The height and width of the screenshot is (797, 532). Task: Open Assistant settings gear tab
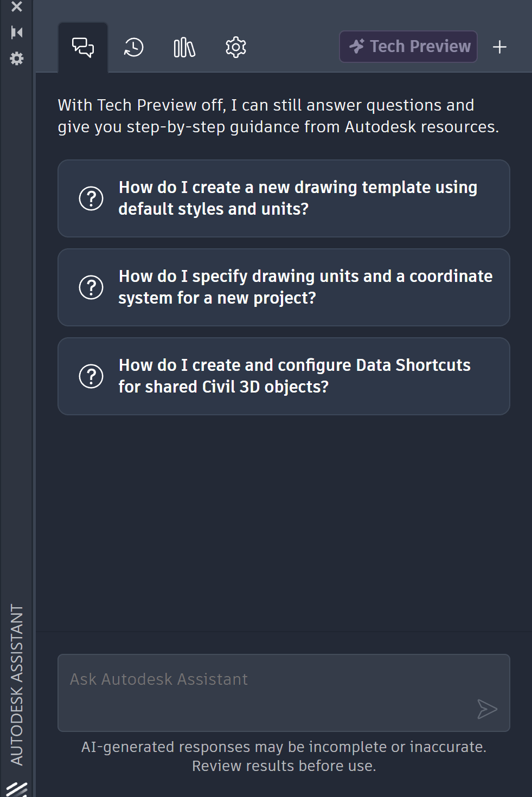click(236, 47)
